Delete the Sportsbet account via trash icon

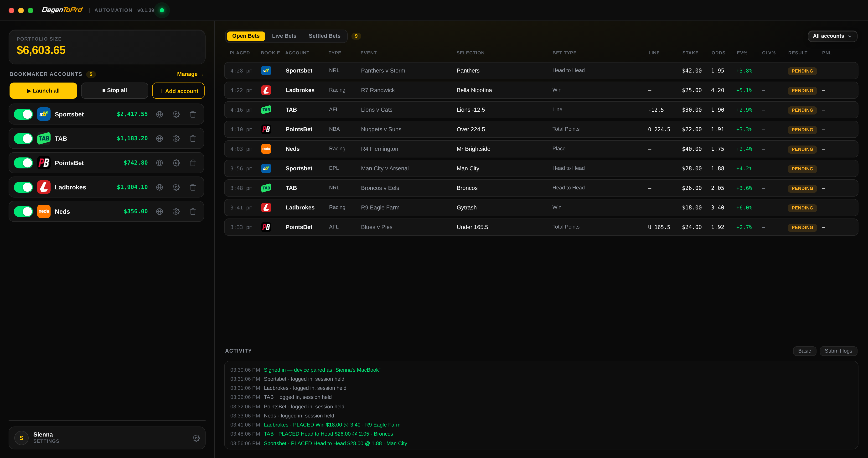coord(193,114)
